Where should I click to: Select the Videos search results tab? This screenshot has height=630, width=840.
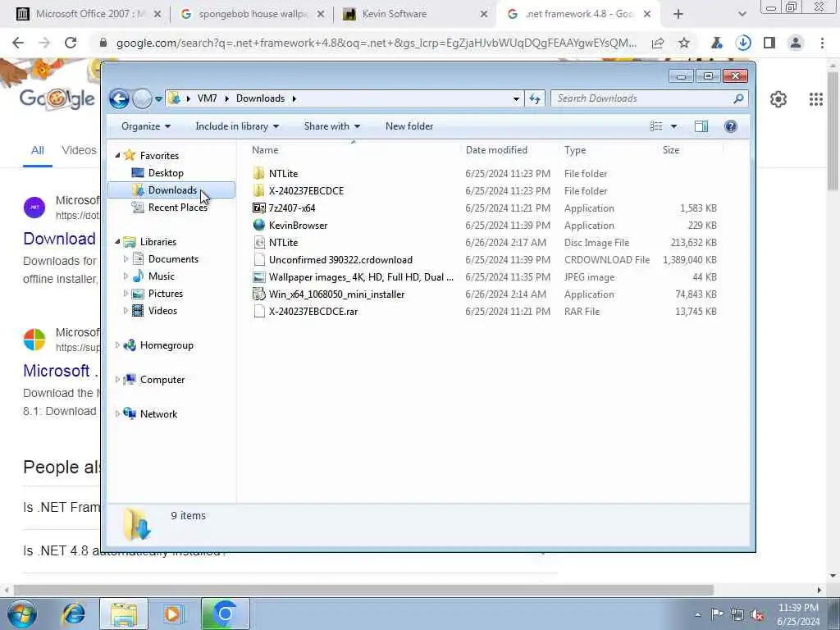(x=79, y=151)
